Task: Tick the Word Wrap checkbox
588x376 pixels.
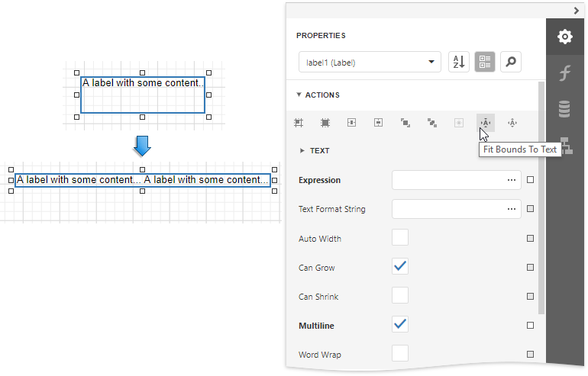Action: click(400, 353)
